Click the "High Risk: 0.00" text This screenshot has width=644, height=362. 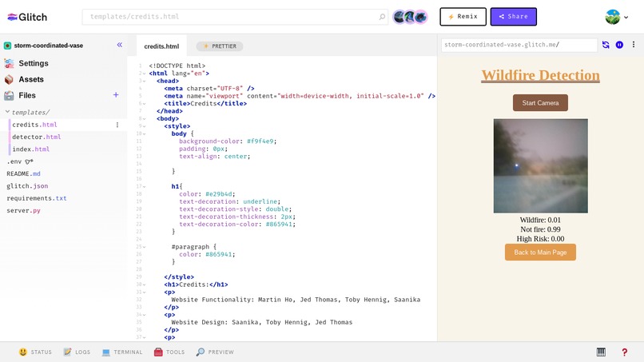[x=540, y=239]
